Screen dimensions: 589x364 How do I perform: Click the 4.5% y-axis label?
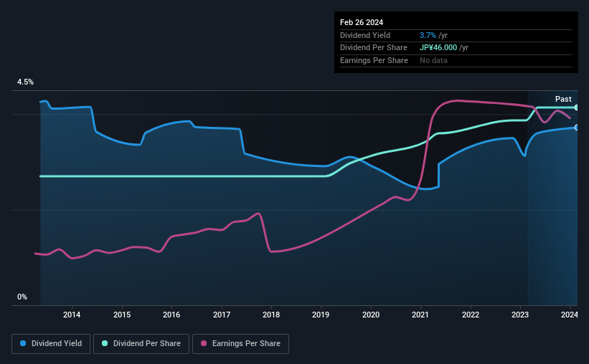tap(25, 82)
